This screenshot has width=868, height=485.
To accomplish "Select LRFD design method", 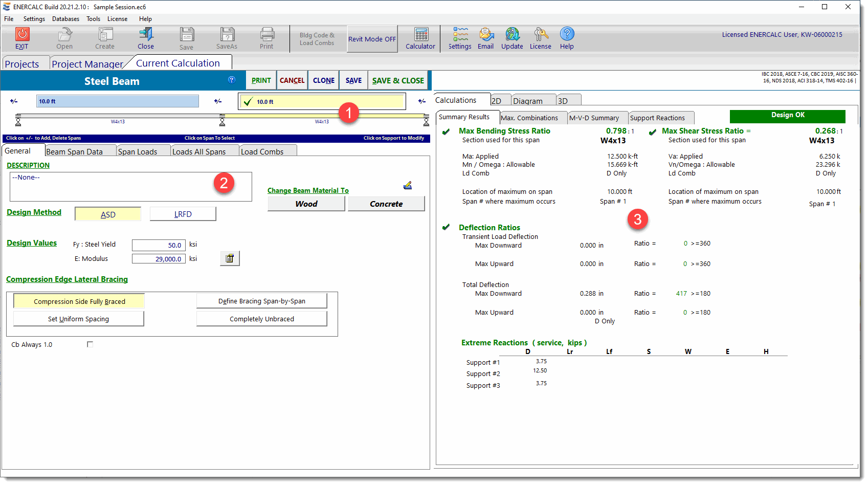I will tap(183, 214).
